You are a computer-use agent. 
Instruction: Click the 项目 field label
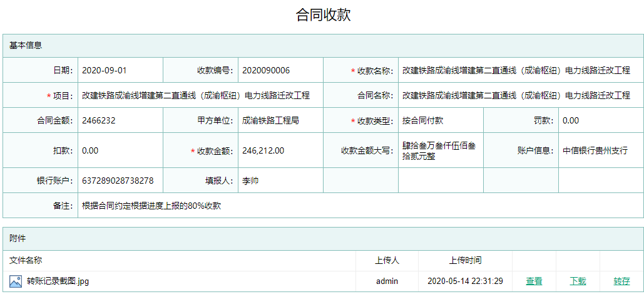(x=63, y=95)
